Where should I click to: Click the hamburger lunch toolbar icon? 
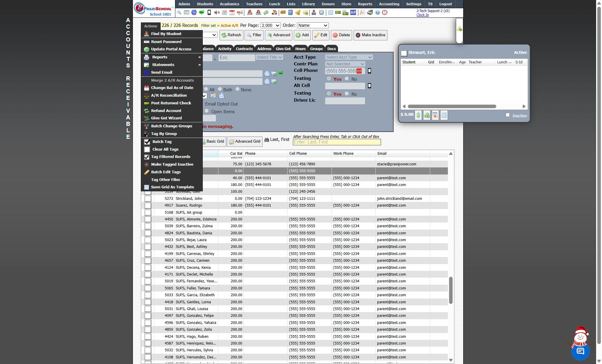283,12
